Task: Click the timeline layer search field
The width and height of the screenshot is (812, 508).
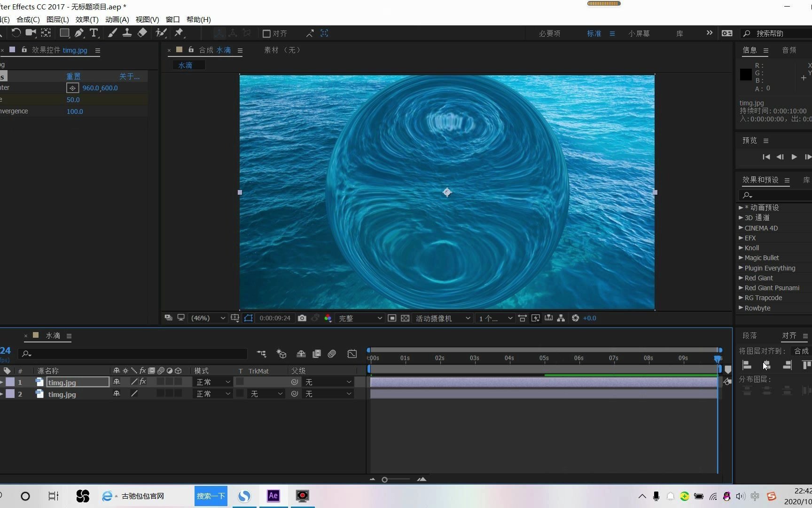Action: 133,354
